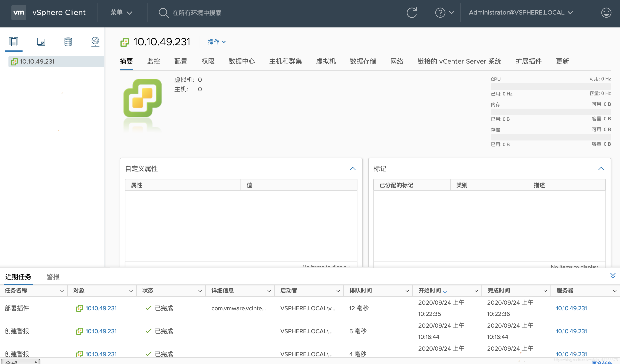Screen dimensions: 620x364
Task: Click the vCenter icon beside title 10.10.49.231
Action: 124,42
